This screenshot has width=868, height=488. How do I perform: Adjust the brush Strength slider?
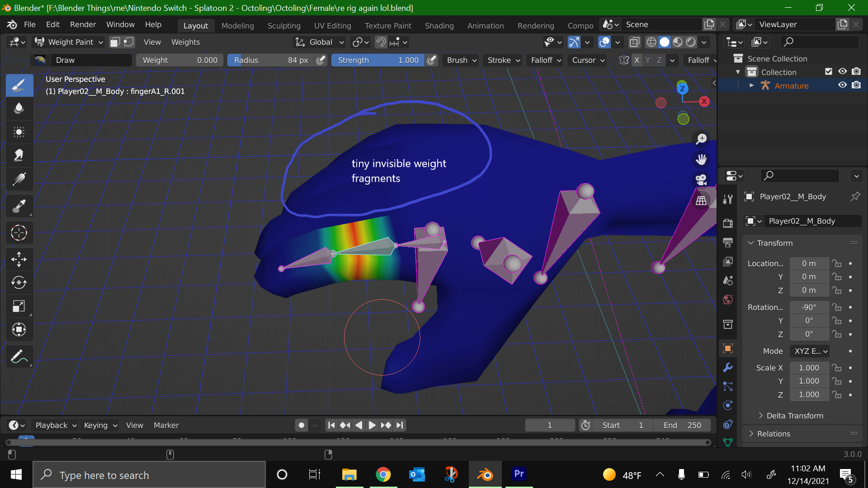(378, 60)
